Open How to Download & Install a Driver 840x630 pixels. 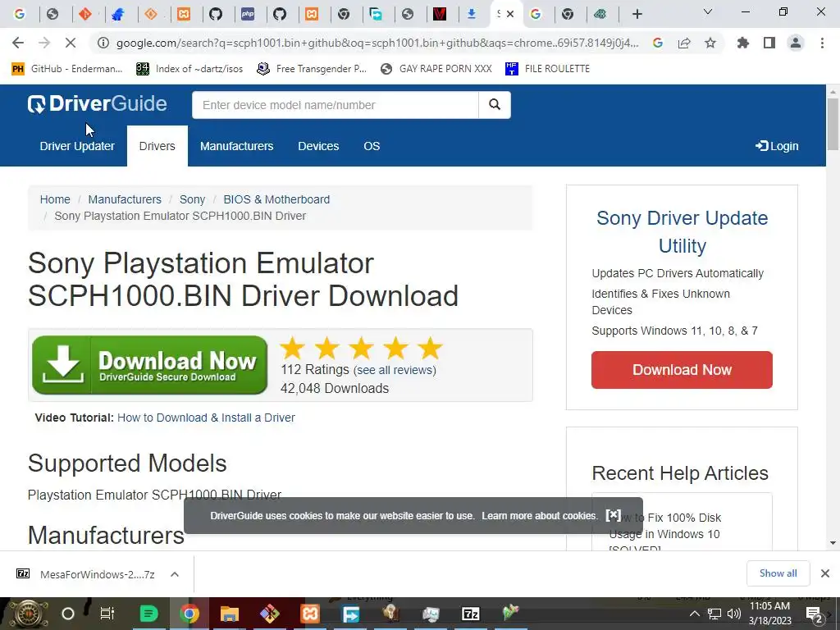tap(206, 418)
